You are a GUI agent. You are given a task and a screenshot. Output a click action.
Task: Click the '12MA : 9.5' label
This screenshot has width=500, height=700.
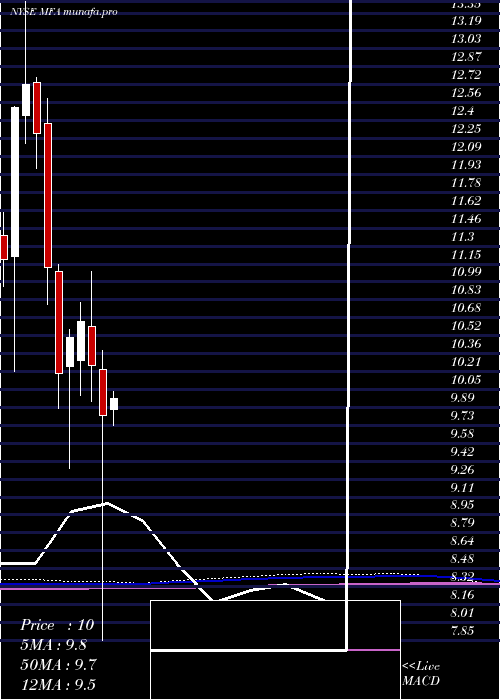(x=58, y=685)
